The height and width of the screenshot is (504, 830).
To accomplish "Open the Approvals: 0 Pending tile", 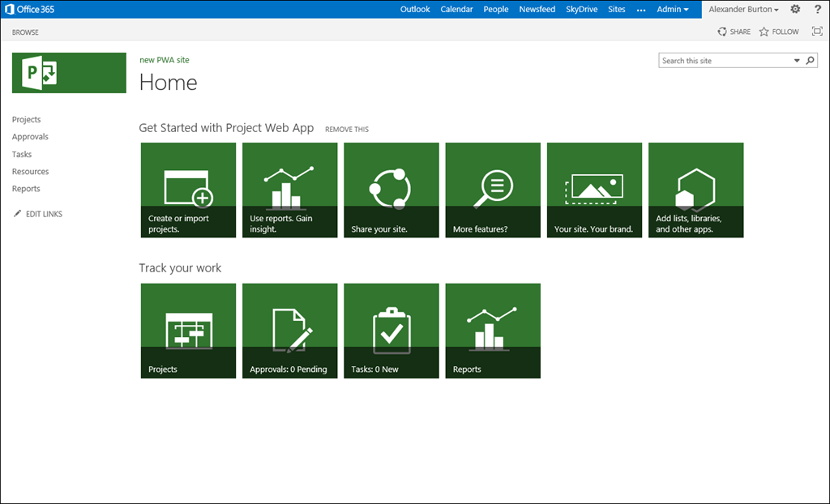I will [290, 331].
